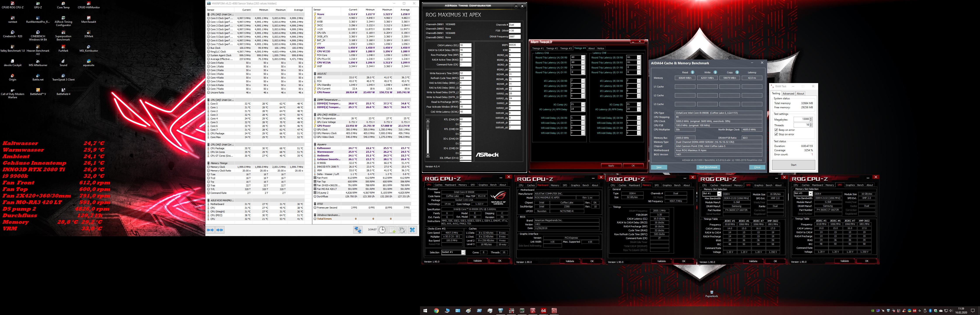Click the DRAM Frequency field in ASRock Configurator
980x315 pixels.
(515, 37)
